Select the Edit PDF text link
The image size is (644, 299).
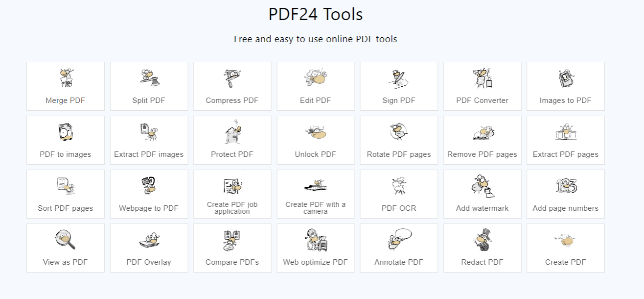(x=316, y=100)
